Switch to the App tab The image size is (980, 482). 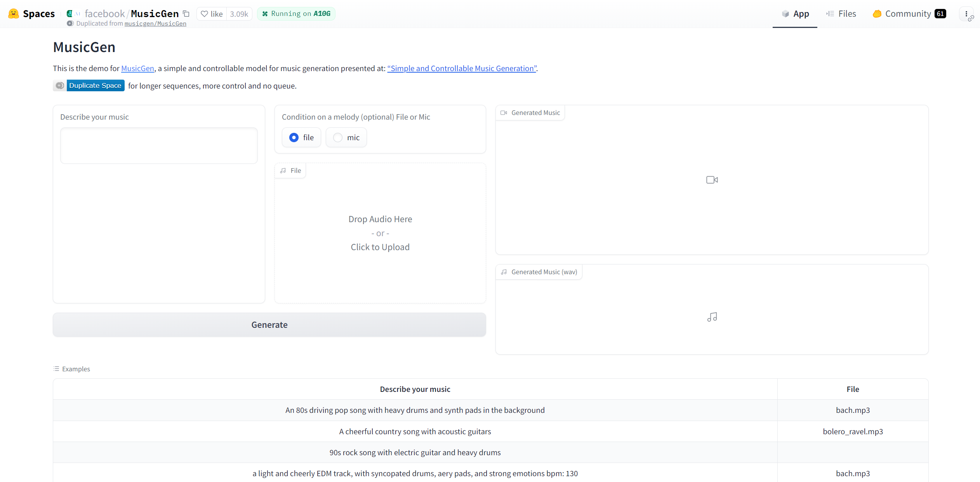click(x=795, y=14)
